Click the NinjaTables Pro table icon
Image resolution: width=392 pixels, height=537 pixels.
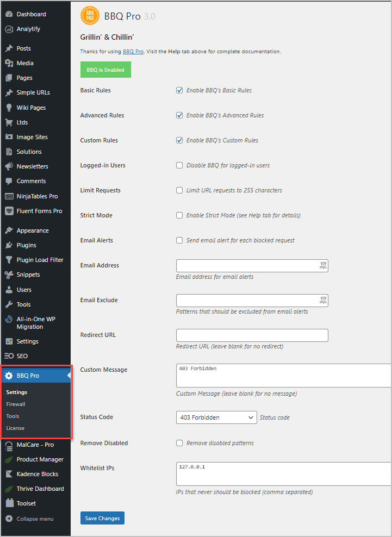click(9, 196)
